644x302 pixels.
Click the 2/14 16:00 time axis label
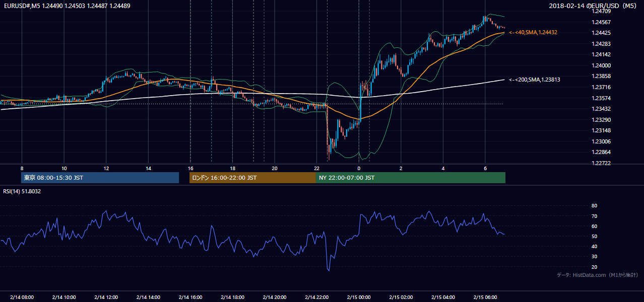coord(190,297)
